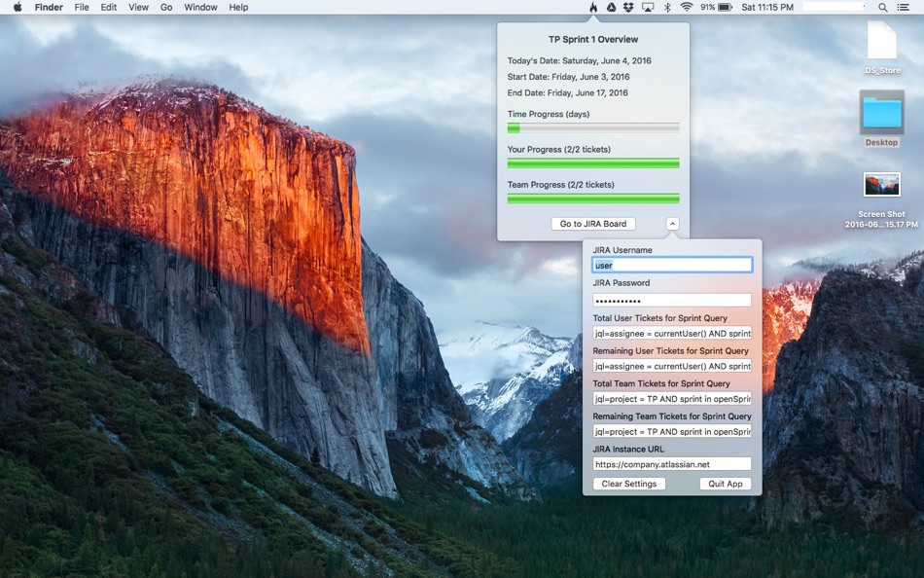Open the Go menu
Viewport: 924px width, 578px height.
click(x=166, y=7)
